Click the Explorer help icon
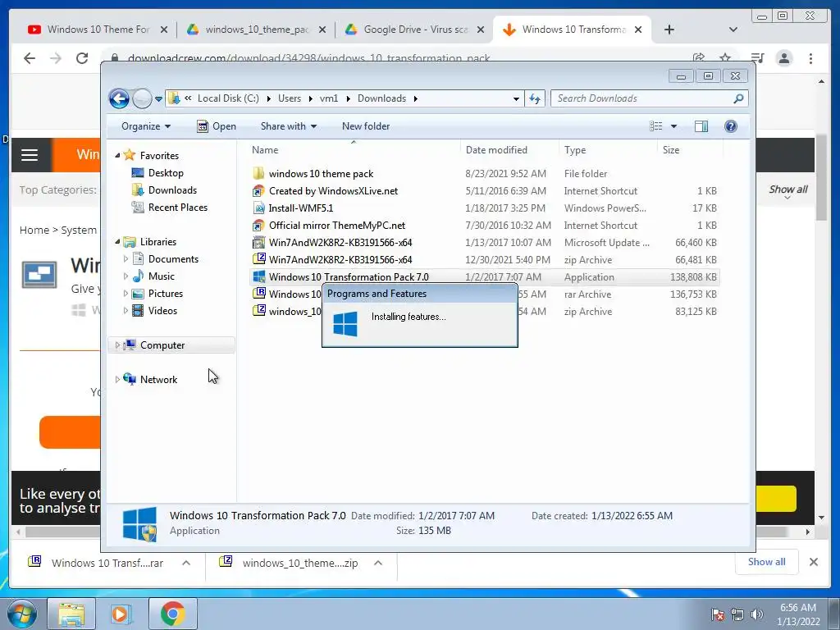Screen dimensions: 840x630 (731, 126)
